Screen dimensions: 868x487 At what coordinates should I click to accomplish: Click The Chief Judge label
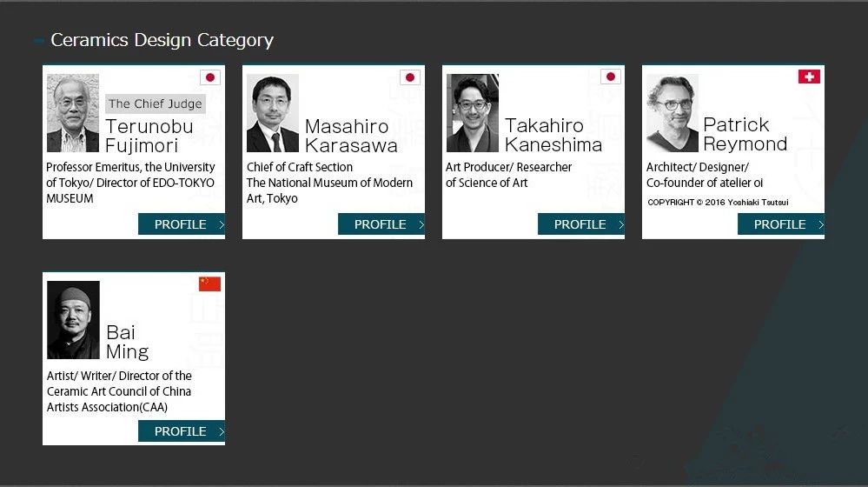click(156, 103)
